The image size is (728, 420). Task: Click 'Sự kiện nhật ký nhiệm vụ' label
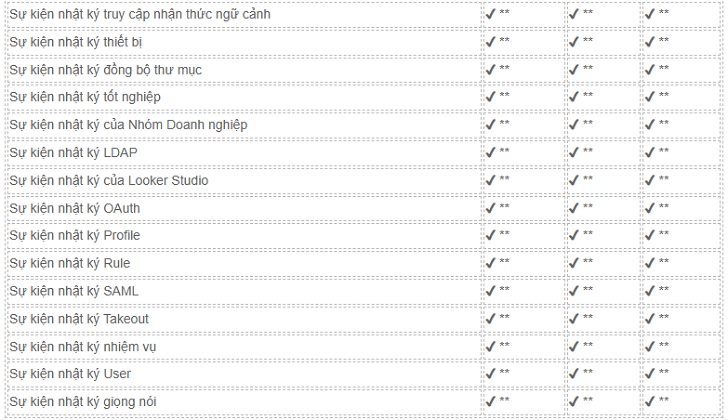tap(83, 347)
